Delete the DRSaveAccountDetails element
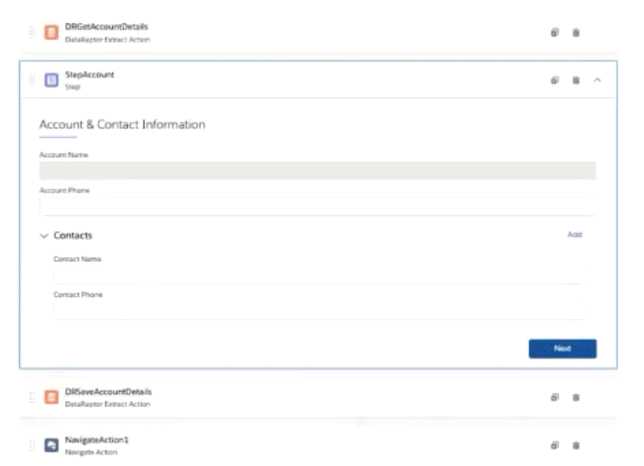Image resolution: width=644 pixels, height=466 pixels. tap(576, 397)
